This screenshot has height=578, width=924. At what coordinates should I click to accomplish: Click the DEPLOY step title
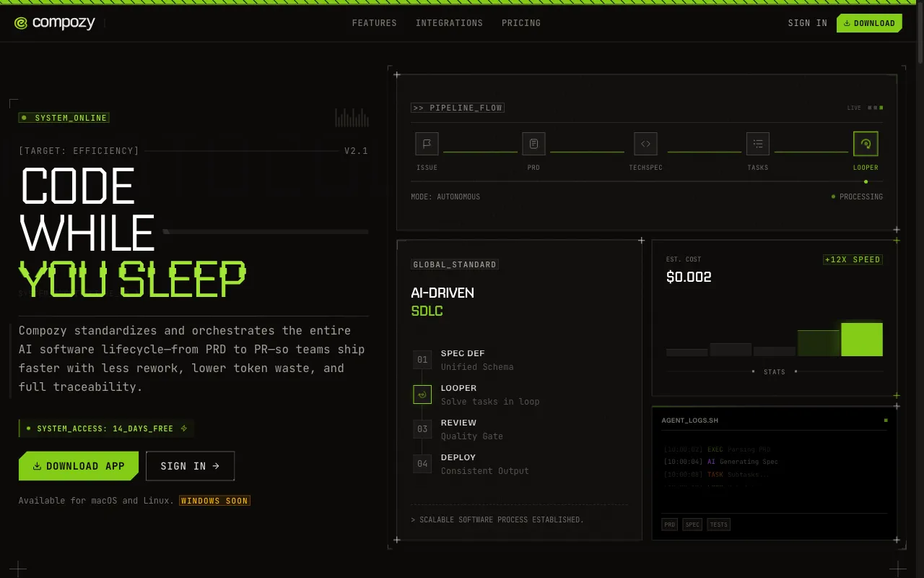[458, 457]
